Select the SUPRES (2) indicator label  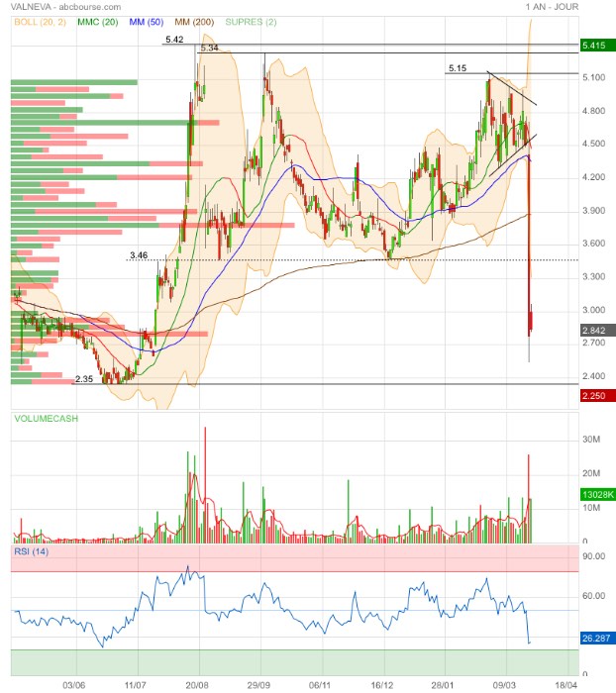pyautogui.click(x=251, y=22)
